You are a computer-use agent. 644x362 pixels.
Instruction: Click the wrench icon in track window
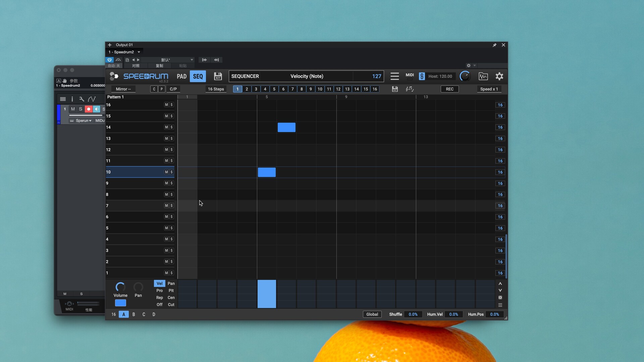tap(82, 99)
